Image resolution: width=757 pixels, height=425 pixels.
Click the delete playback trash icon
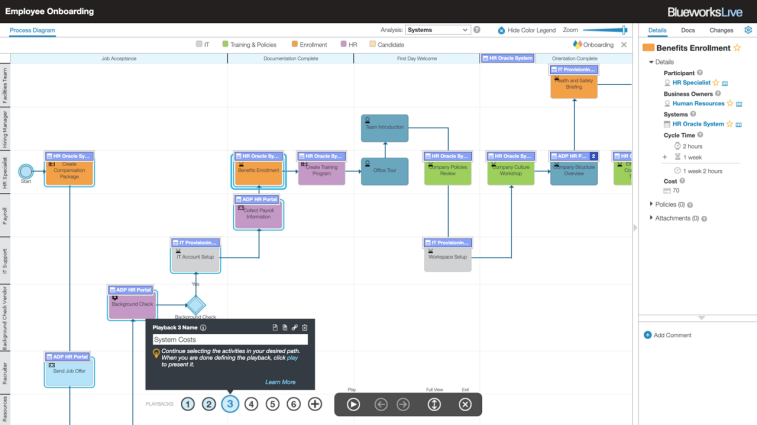click(x=305, y=327)
